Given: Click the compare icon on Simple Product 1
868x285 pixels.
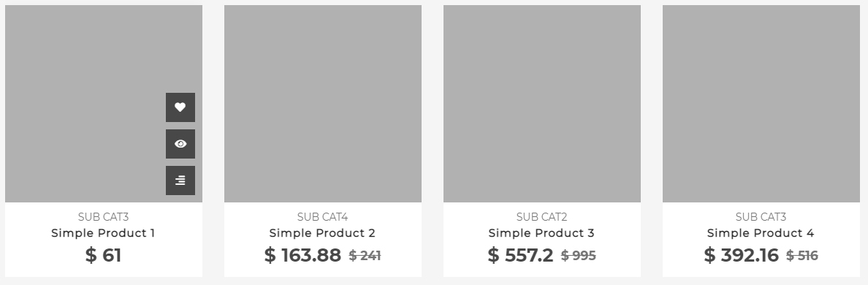Looking at the screenshot, I should point(180,180).
